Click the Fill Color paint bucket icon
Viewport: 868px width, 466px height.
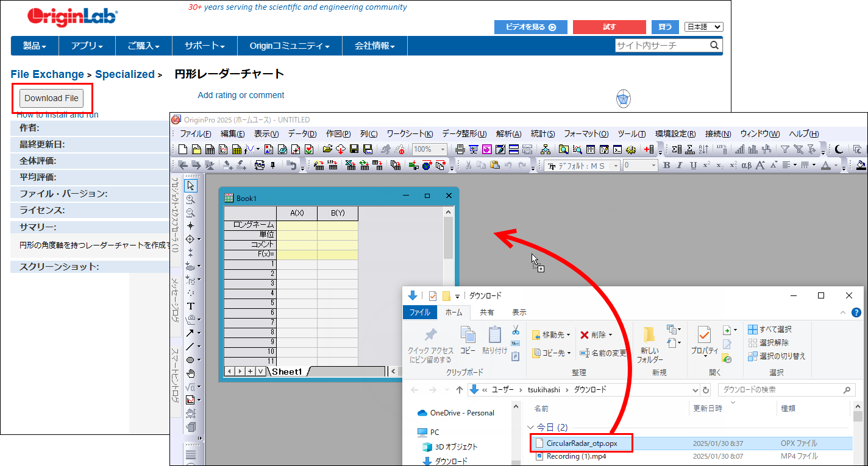[x=860, y=165]
